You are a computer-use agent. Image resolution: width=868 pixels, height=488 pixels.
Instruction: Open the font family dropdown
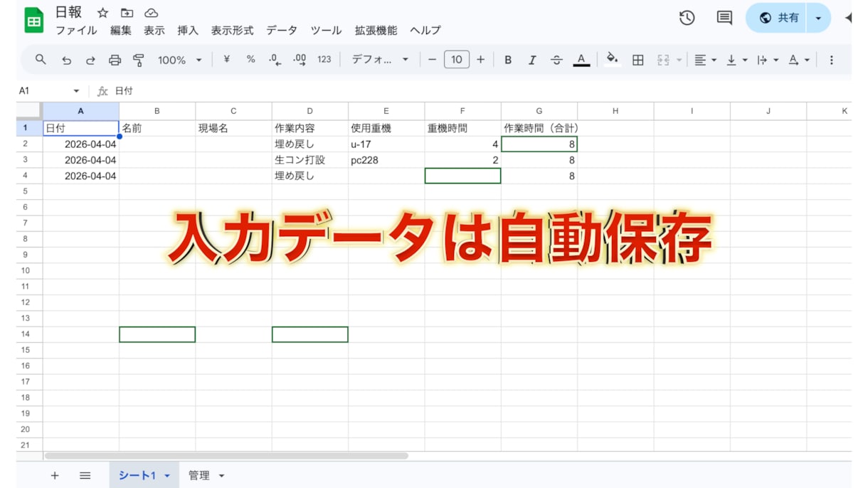point(380,60)
